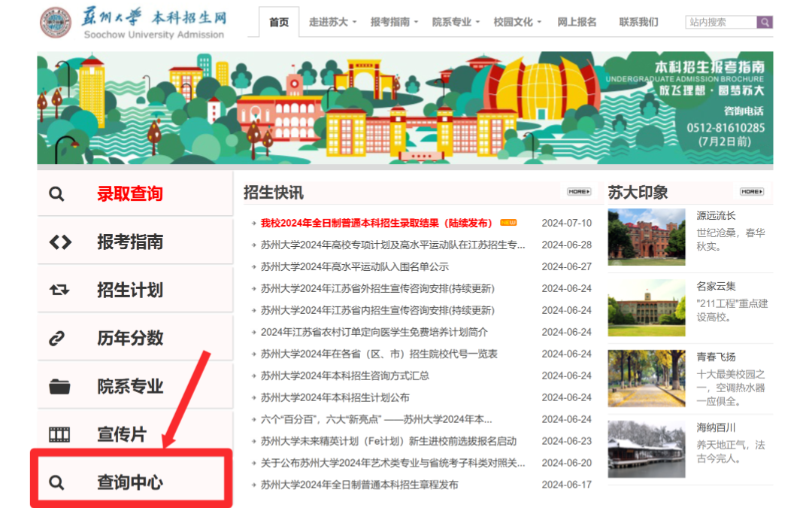Click the date 2024-06-17 in news list
The image size is (812, 508).
click(x=567, y=484)
